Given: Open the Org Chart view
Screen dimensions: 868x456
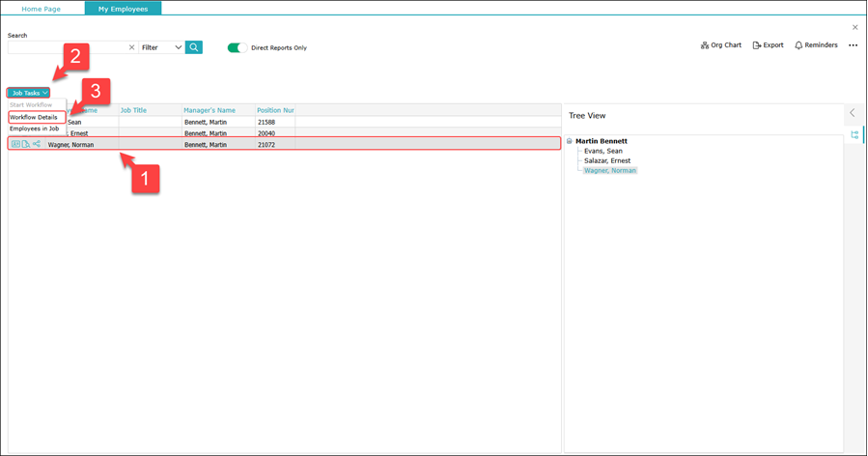Looking at the screenshot, I should (721, 45).
